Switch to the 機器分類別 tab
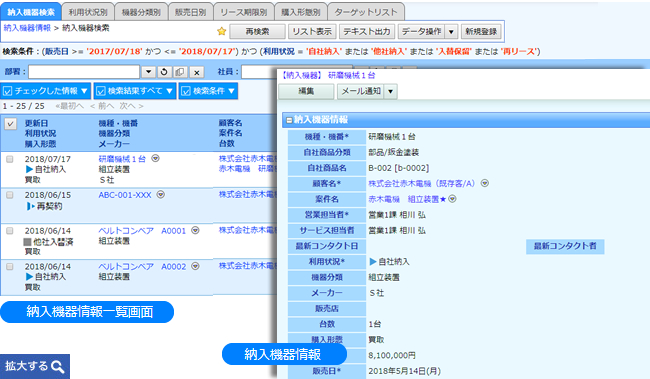The width and height of the screenshot is (650, 379). pyautogui.click(x=141, y=12)
